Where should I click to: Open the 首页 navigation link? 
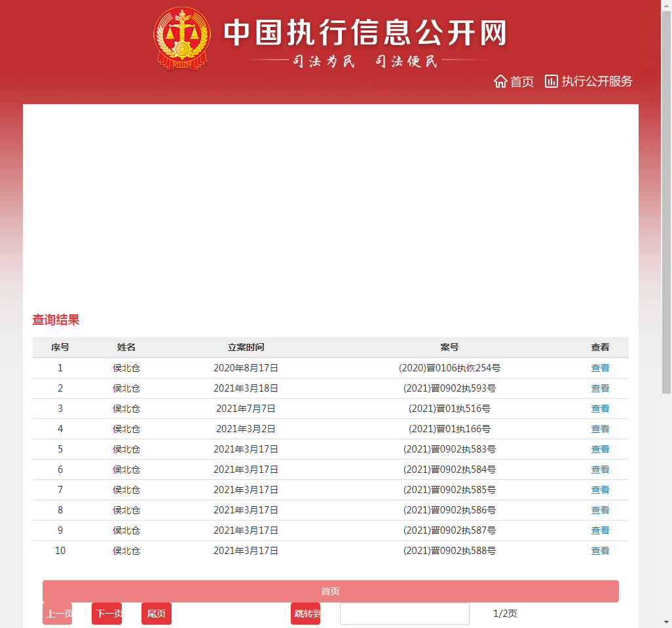(x=522, y=81)
